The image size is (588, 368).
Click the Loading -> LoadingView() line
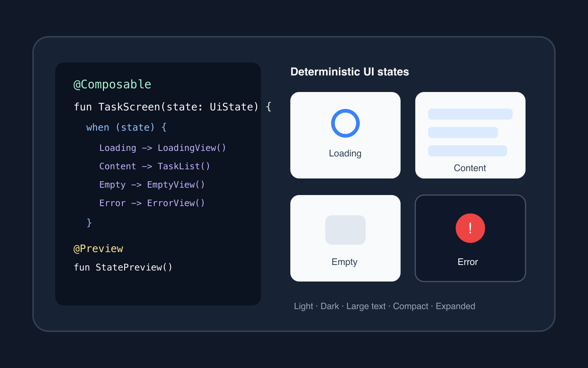click(162, 148)
